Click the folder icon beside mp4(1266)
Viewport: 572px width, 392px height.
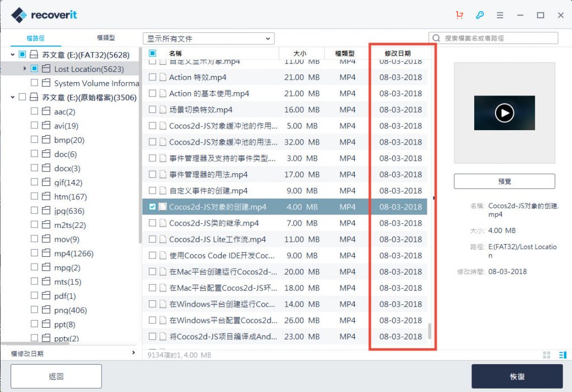(46, 253)
